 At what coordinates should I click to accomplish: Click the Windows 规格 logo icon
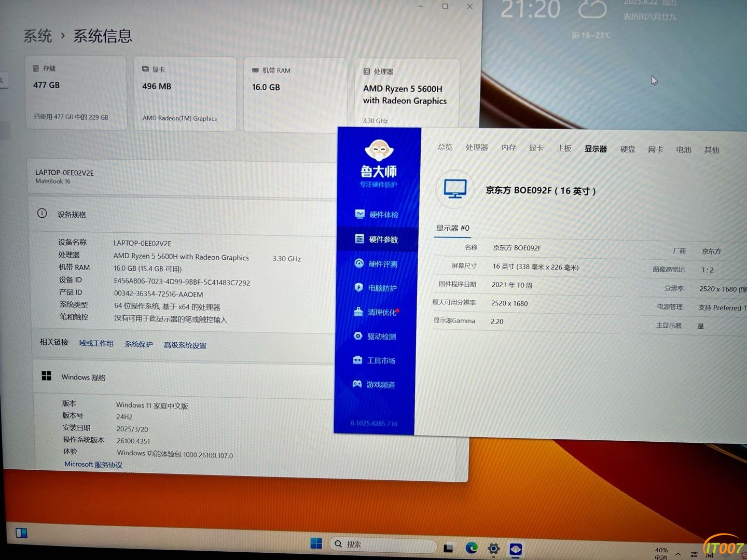click(x=46, y=376)
